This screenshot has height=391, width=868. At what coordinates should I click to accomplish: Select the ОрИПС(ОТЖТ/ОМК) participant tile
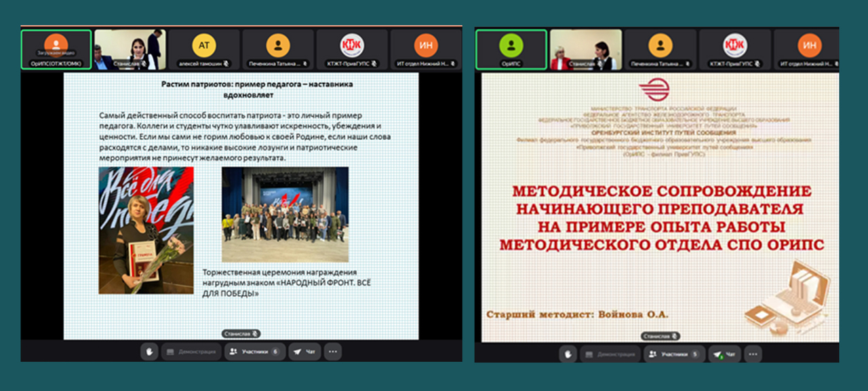(56, 50)
